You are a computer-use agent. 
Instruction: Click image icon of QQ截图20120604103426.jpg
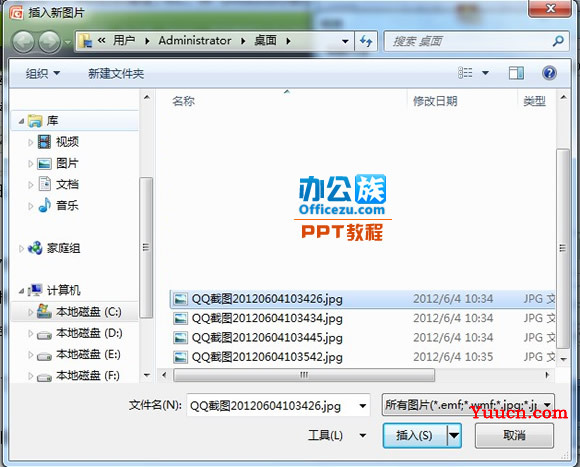(x=180, y=299)
